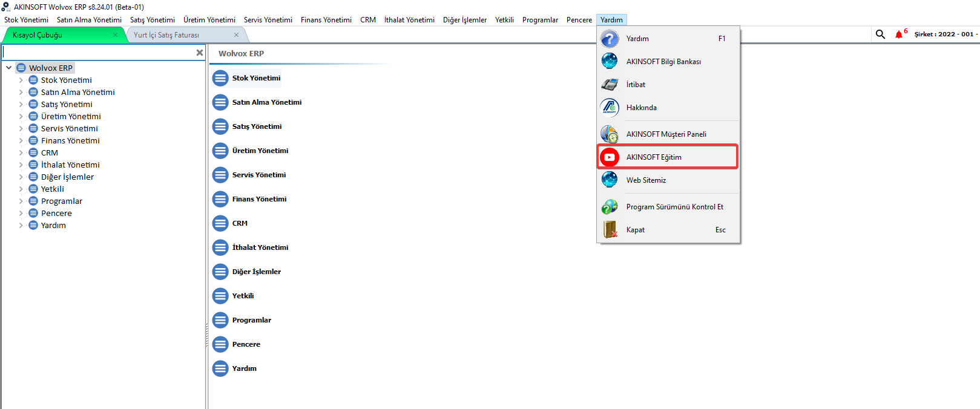Open the Yetkili menu in menu bar
This screenshot has height=409, width=980.
tap(504, 20)
